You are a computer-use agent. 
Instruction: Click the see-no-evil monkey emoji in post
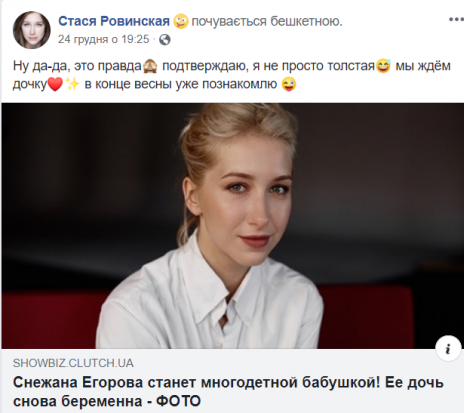[150, 66]
